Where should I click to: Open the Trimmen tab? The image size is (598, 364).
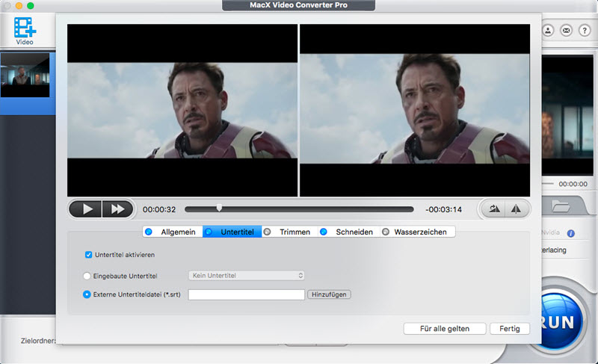(x=290, y=232)
